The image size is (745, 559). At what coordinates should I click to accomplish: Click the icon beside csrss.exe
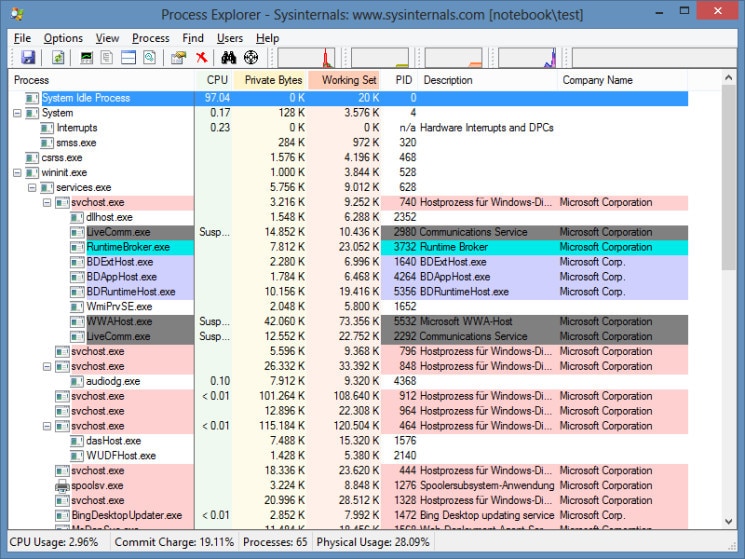[32, 158]
